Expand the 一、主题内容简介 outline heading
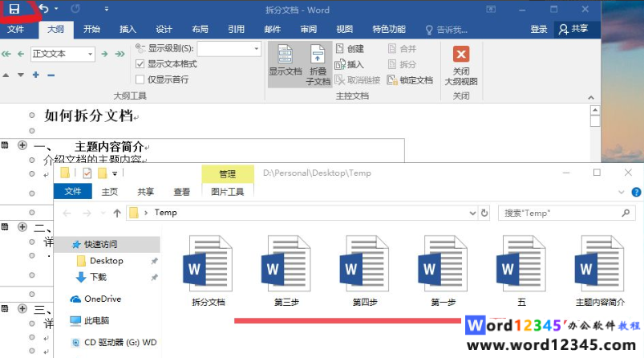Screen dimensions: 644x358 tap(22, 145)
